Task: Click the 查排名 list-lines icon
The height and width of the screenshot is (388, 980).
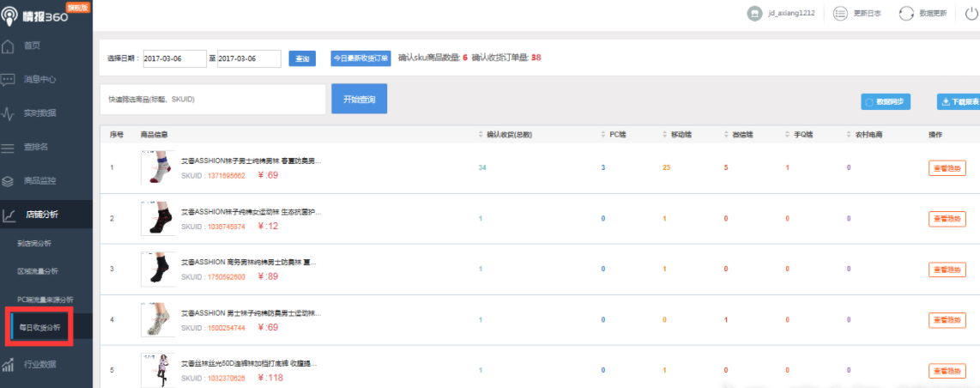Action: pos(8,148)
